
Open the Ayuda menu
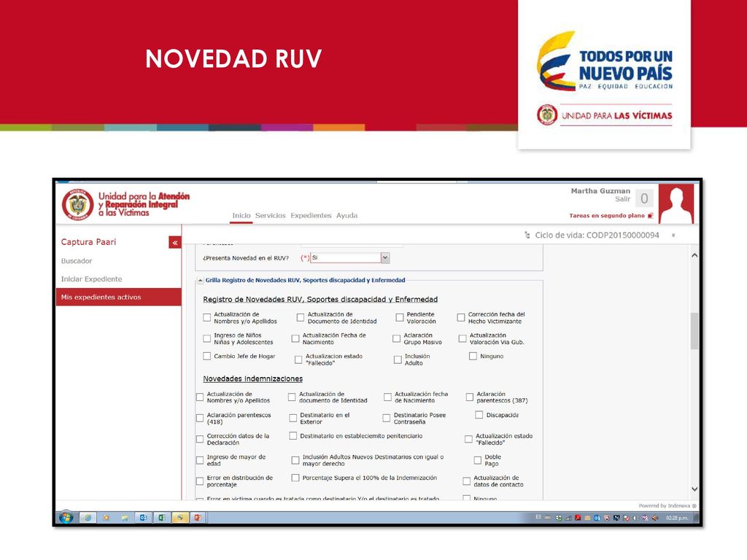pos(347,216)
